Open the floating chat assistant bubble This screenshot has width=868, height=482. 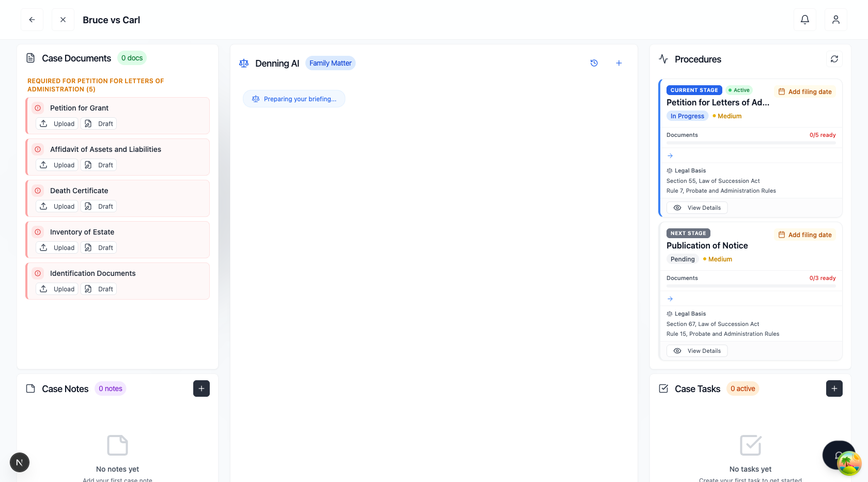pyautogui.click(x=839, y=455)
